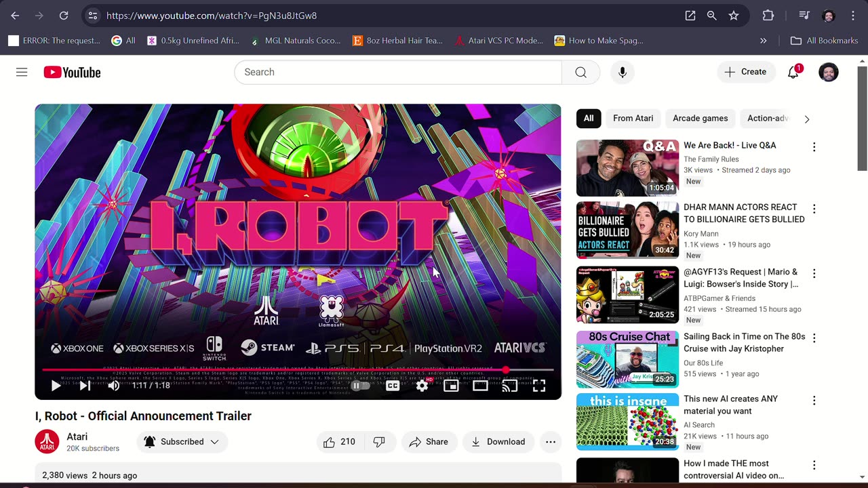Bookmark this page with star
Viewport: 868px width, 488px height.
click(734, 16)
